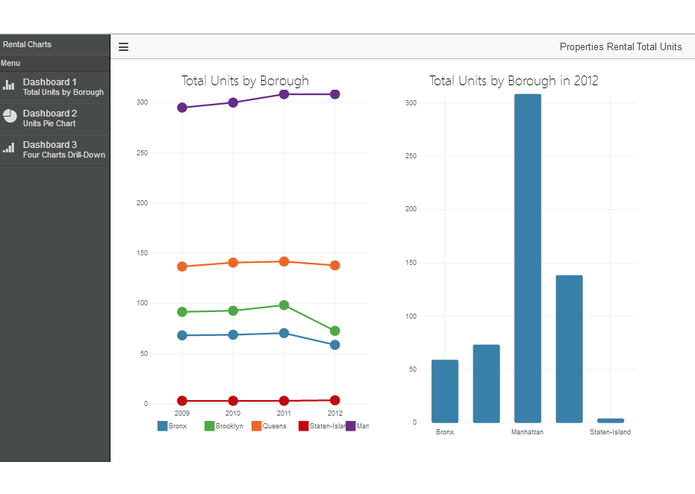Toggle Brooklyn series green swatch
The image size is (695, 494).
pos(209,426)
